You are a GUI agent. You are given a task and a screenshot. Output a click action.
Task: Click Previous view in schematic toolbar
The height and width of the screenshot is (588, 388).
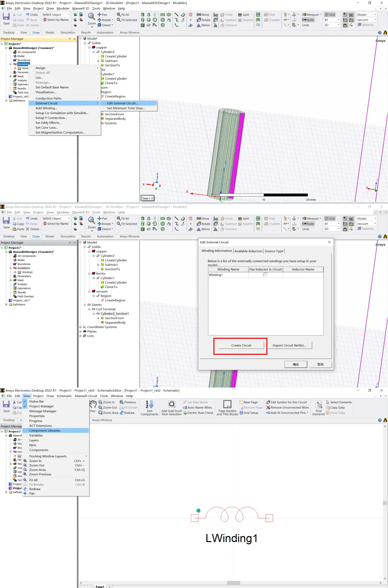point(128,402)
